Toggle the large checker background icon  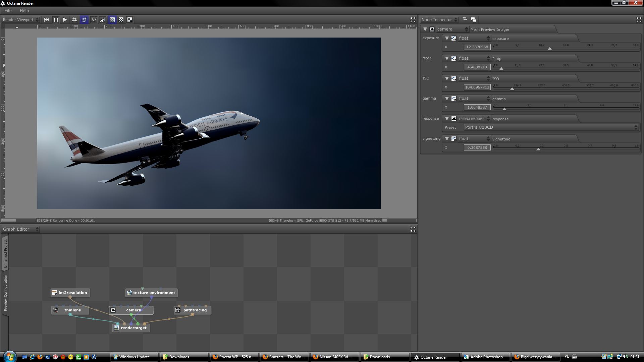pyautogui.click(x=130, y=20)
